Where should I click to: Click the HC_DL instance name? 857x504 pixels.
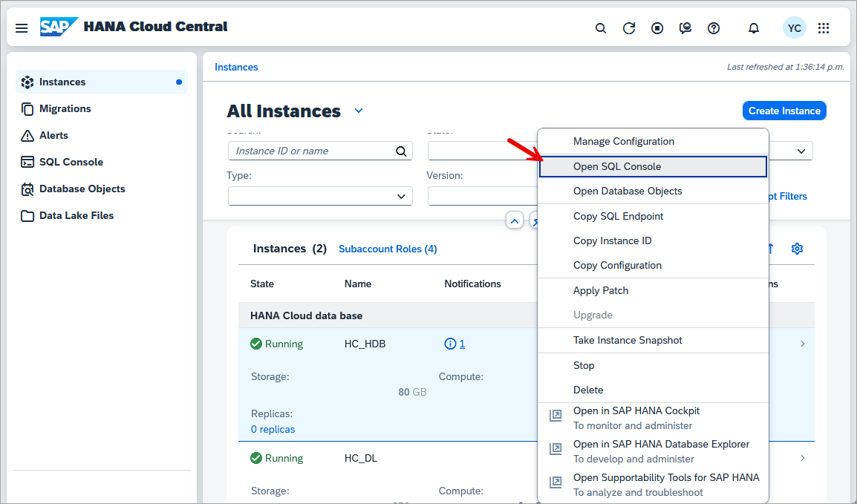pyautogui.click(x=361, y=458)
